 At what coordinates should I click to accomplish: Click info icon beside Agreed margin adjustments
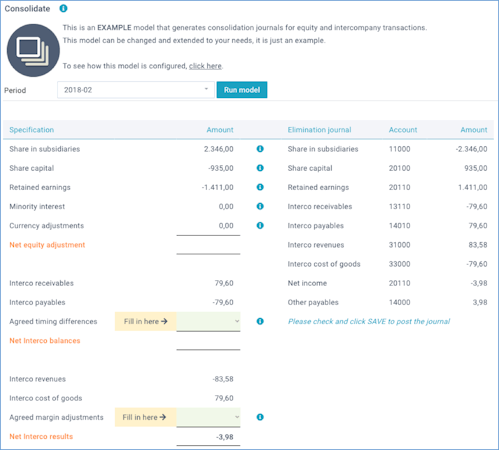pyautogui.click(x=260, y=417)
